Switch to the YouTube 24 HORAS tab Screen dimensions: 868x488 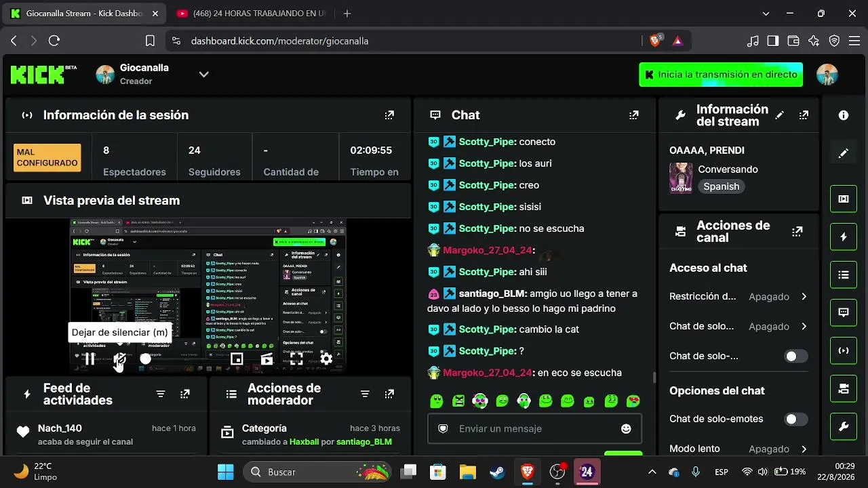(x=252, y=14)
